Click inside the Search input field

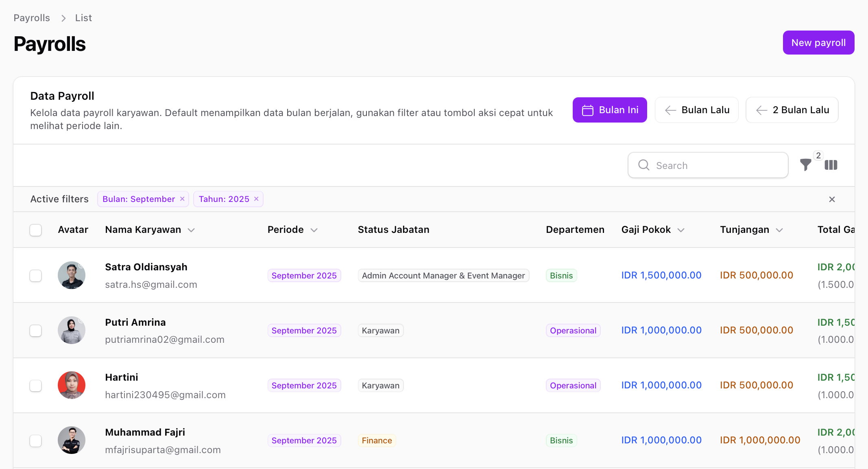tap(708, 165)
